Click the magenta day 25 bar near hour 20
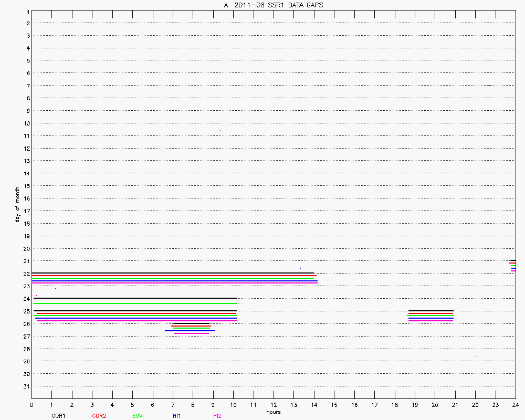This screenshot has width=525, height=420. 430,320
